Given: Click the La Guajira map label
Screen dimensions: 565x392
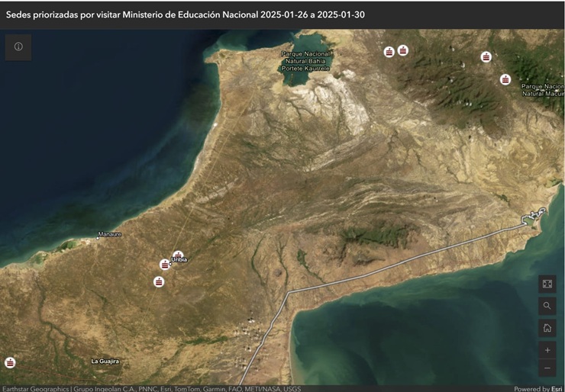Looking at the screenshot, I should (105, 360).
